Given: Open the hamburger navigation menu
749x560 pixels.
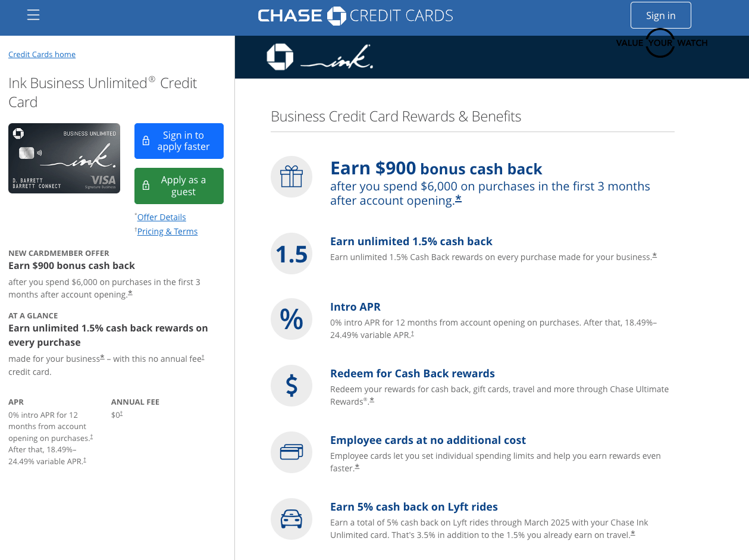Looking at the screenshot, I should point(33,15).
